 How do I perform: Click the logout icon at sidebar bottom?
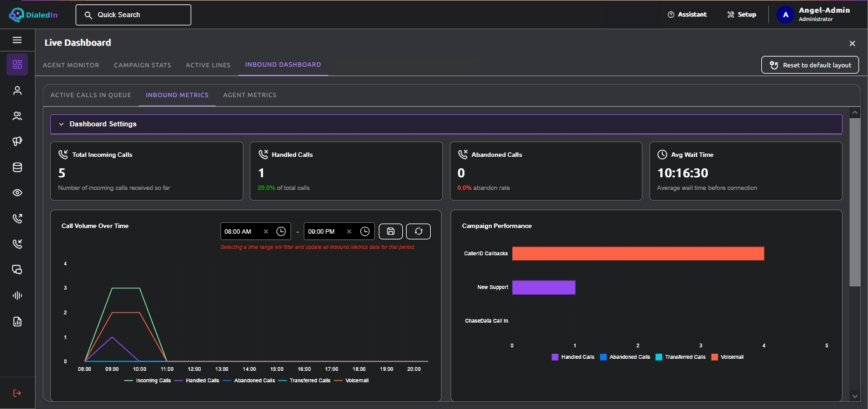coord(17,393)
